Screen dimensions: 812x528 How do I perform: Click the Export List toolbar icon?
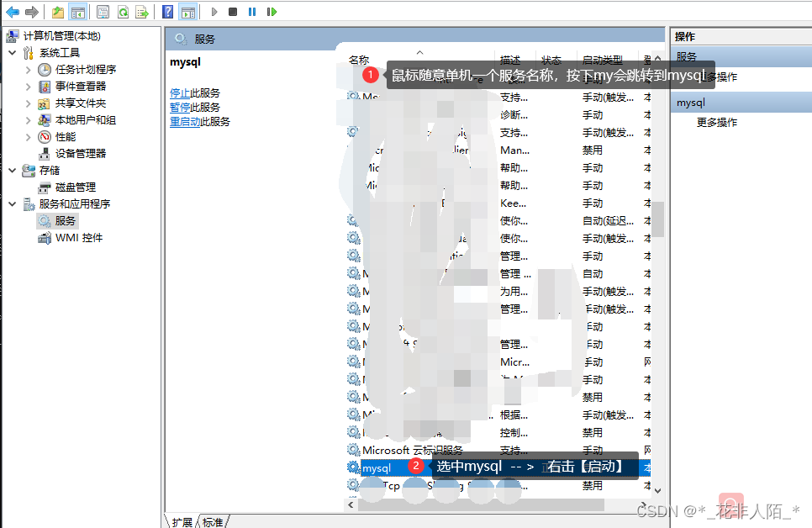[143, 11]
